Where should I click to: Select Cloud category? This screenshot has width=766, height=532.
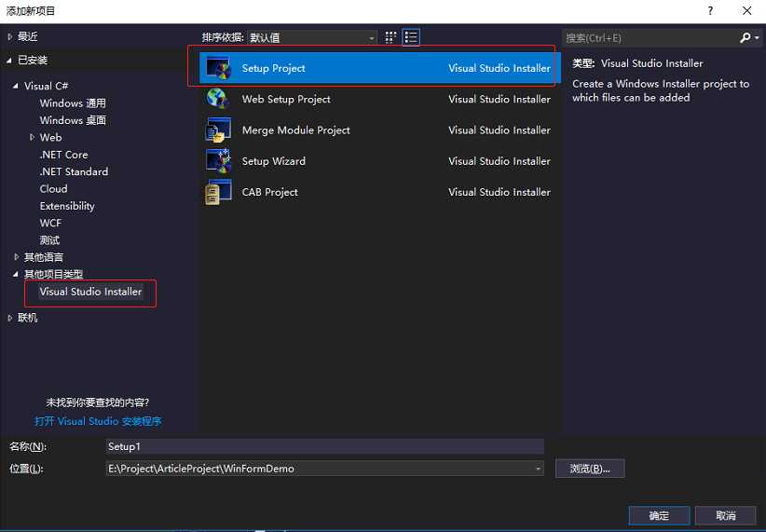coord(54,188)
